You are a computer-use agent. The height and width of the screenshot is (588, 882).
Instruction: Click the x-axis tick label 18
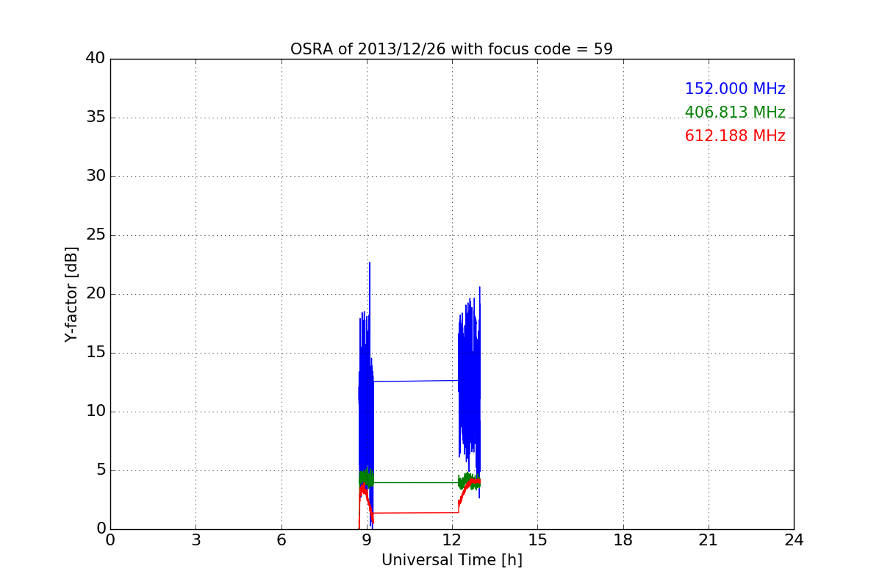pyautogui.click(x=623, y=540)
